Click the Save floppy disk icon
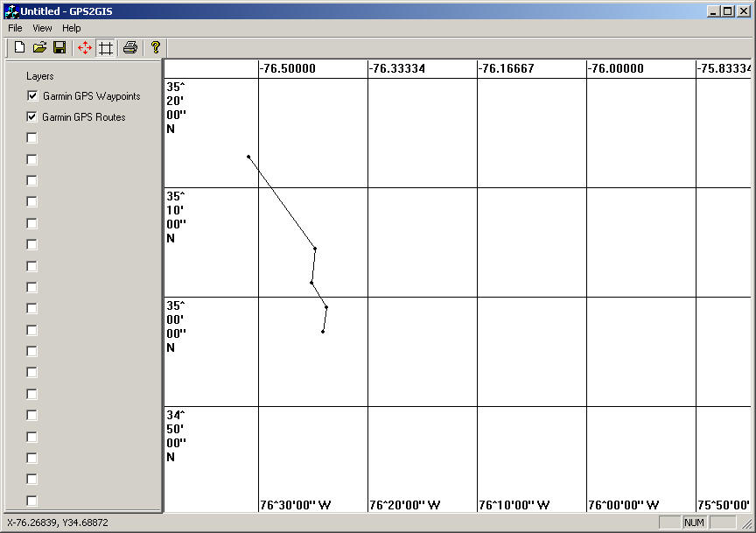756x533 pixels. tap(59, 47)
